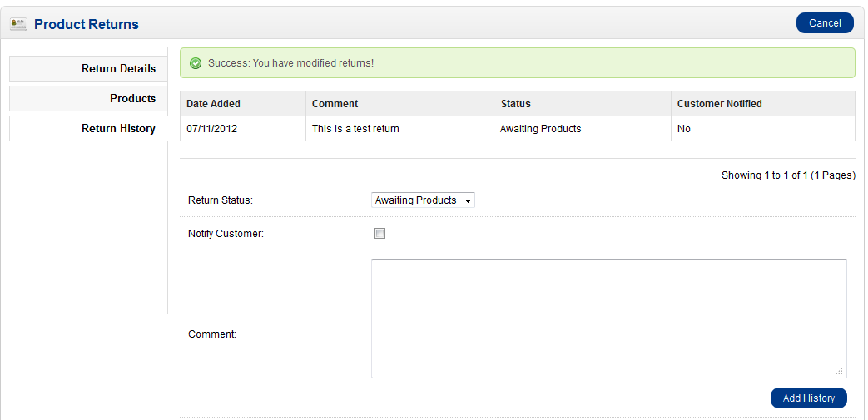Click the comment box resize handle
Screen dimensions: 868x420
coord(839,371)
